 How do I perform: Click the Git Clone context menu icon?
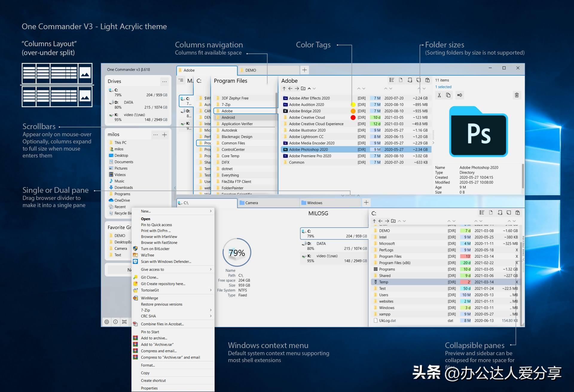(x=136, y=278)
